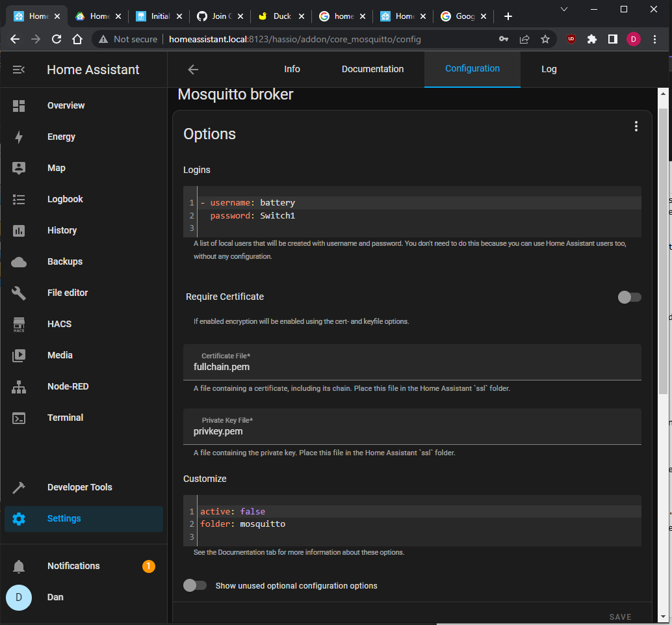Open the Energy lightning bolt icon
This screenshot has height=625, width=672.
19,137
